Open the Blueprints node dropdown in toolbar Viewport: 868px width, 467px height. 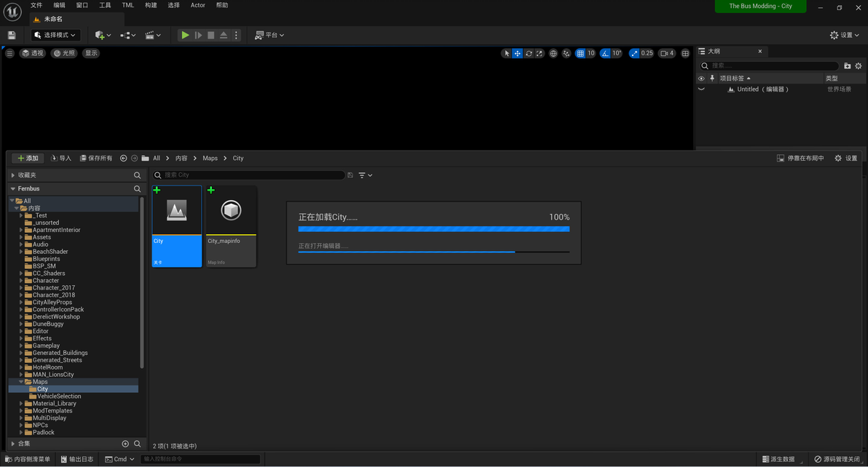point(128,35)
